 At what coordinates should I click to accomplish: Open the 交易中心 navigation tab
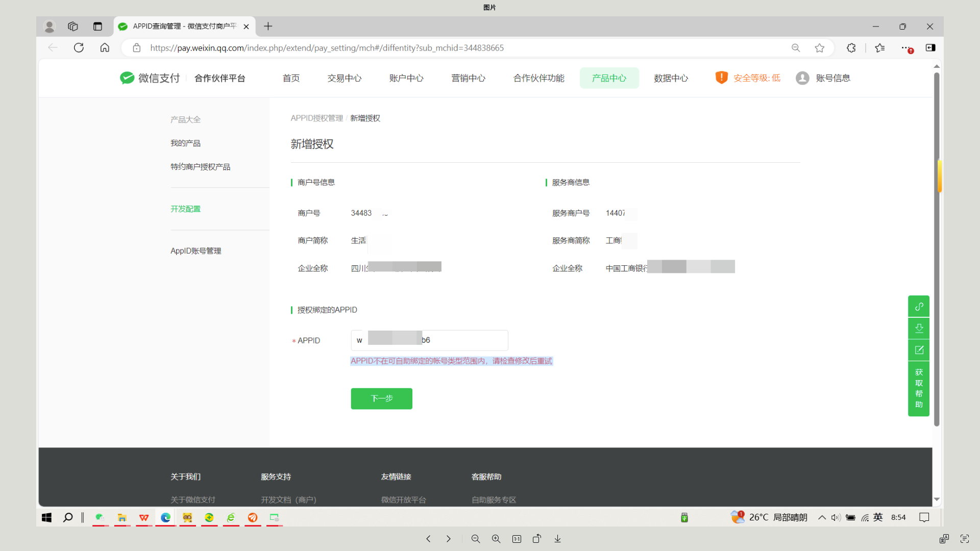345,78
